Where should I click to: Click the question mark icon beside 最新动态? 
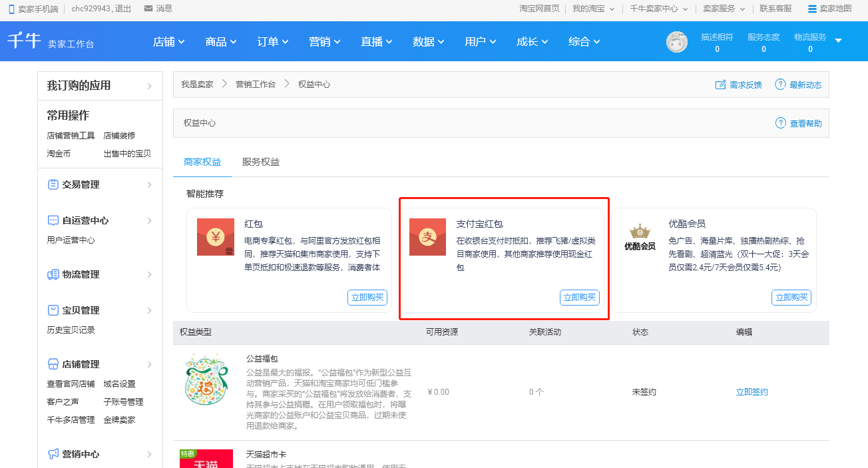(781, 85)
